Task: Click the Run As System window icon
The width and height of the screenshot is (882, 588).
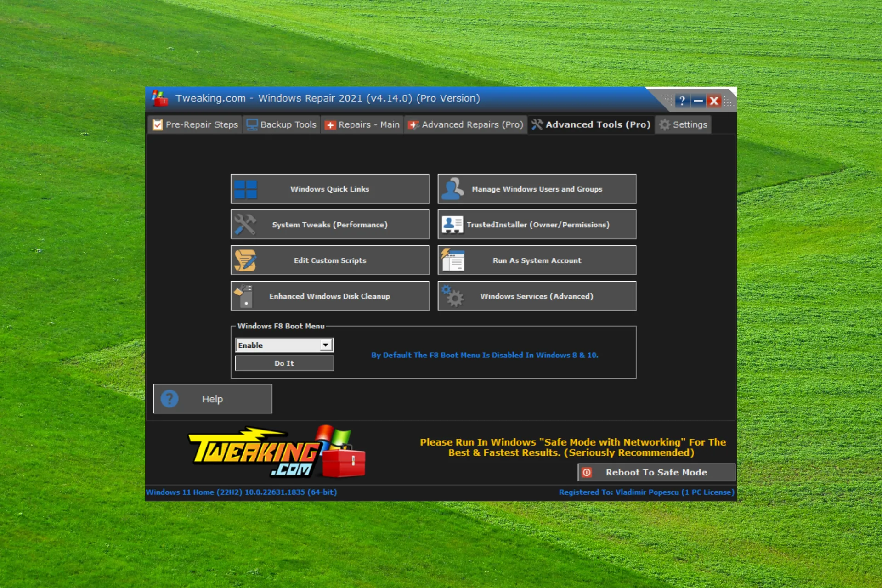Action: (x=452, y=260)
